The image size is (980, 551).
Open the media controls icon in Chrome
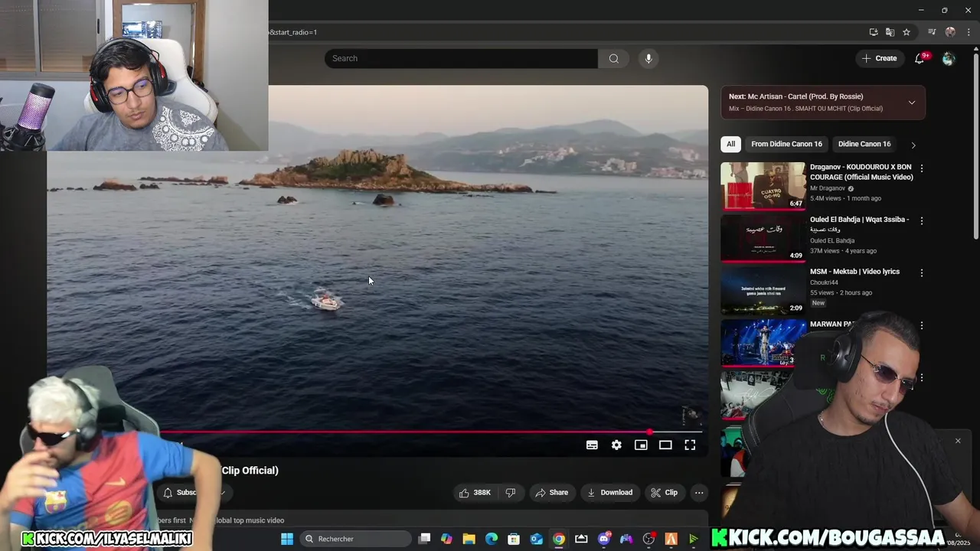pyautogui.click(x=932, y=32)
